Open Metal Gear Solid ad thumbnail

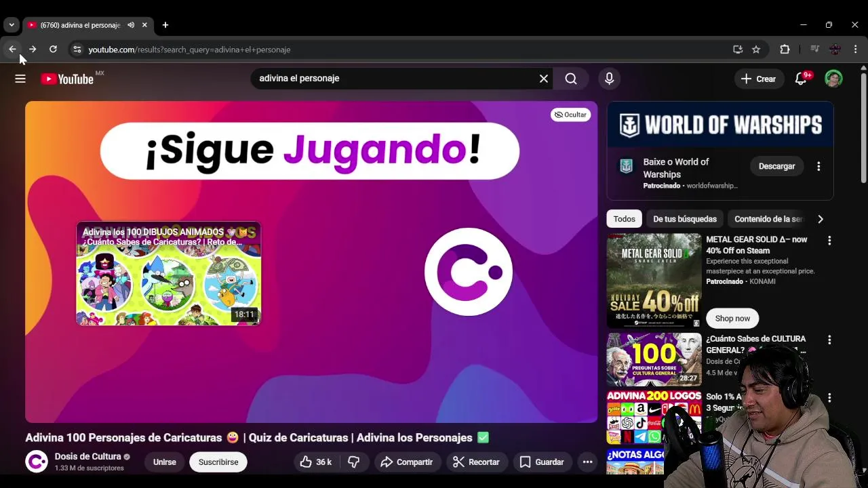tap(654, 281)
